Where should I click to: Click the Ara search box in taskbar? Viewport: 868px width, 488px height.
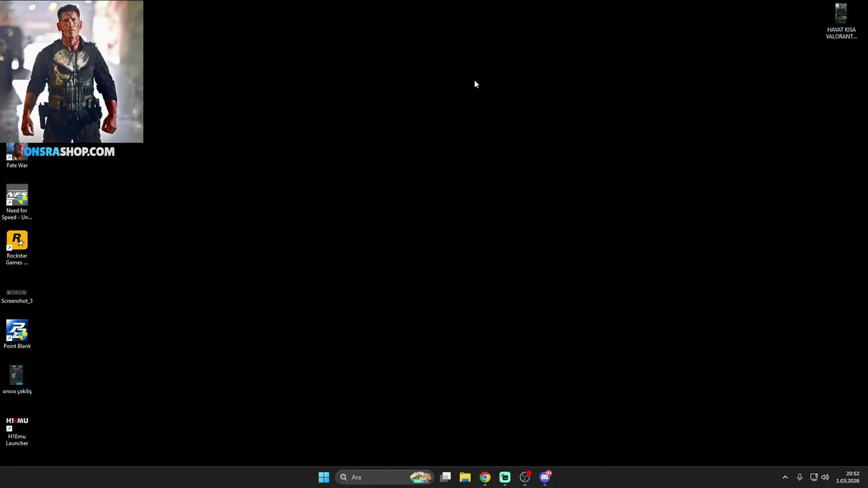tap(384, 477)
